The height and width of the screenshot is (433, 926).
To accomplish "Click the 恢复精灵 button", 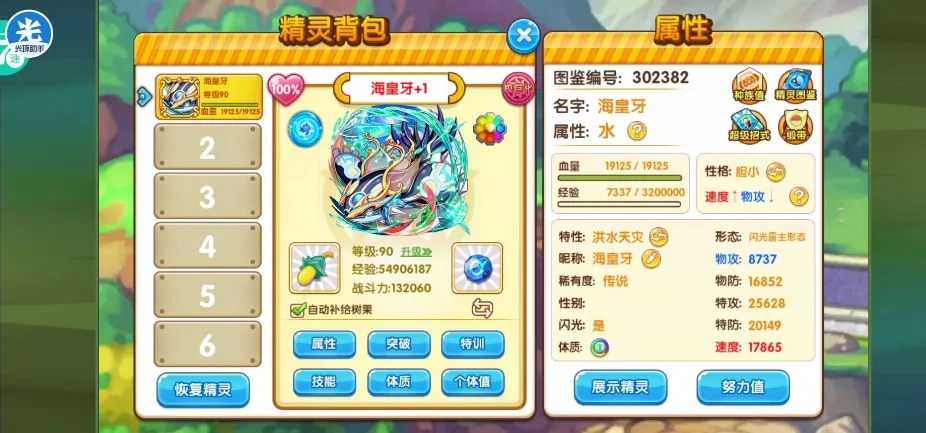I will [x=203, y=390].
